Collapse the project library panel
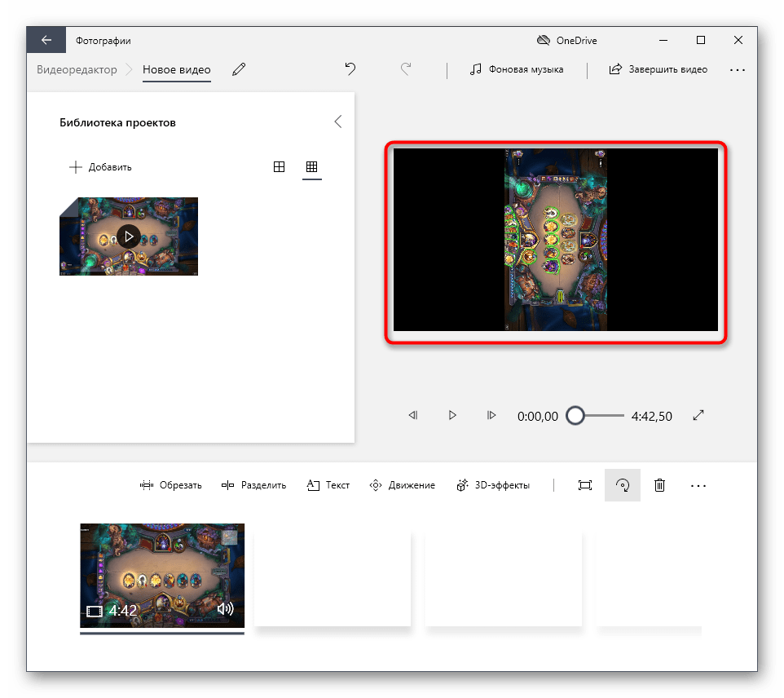The width and height of the screenshot is (784, 698). click(338, 121)
